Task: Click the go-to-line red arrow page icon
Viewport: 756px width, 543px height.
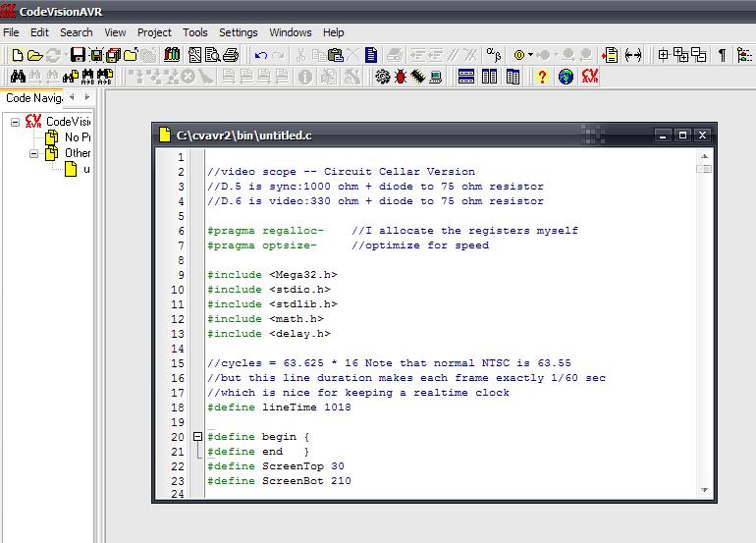Action: [x=610, y=55]
